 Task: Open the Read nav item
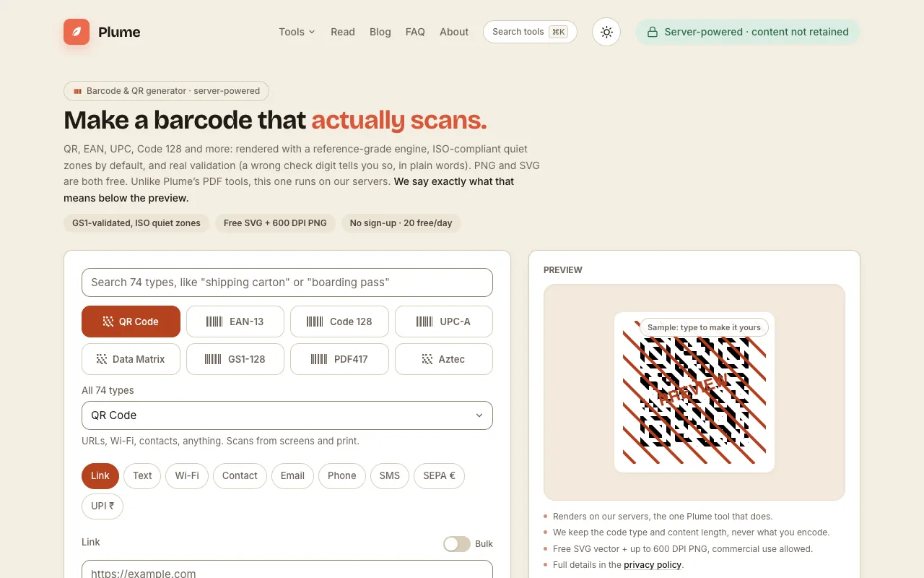coord(343,32)
